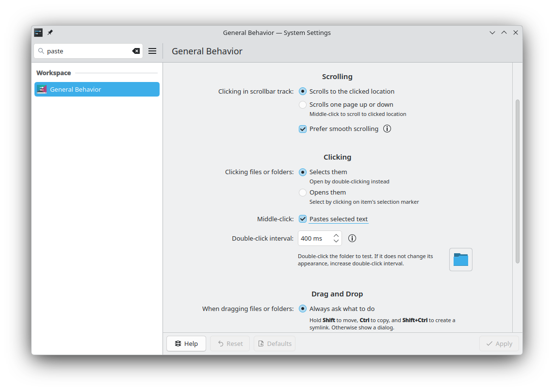Viewport: 554px width, 392px height.
Task: Click the Scrolling section heading
Action: [x=338, y=77]
